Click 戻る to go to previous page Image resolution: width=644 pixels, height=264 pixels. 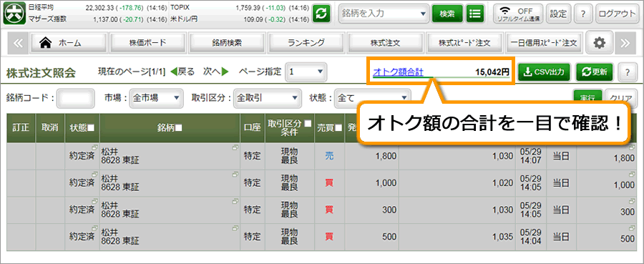click(182, 72)
